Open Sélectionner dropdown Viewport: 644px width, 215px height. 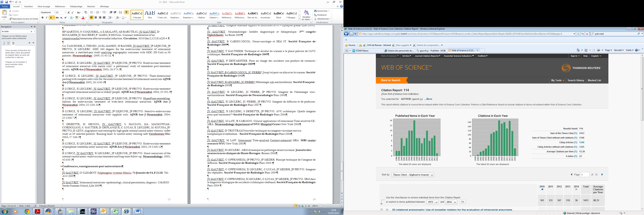(322, 19)
